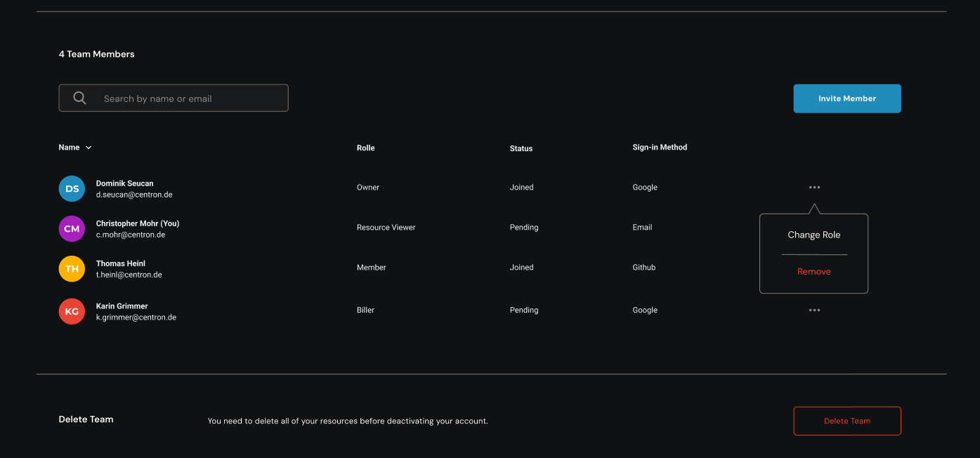Click the search magnifier icon
This screenshot has width=980, height=458.
(80, 98)
